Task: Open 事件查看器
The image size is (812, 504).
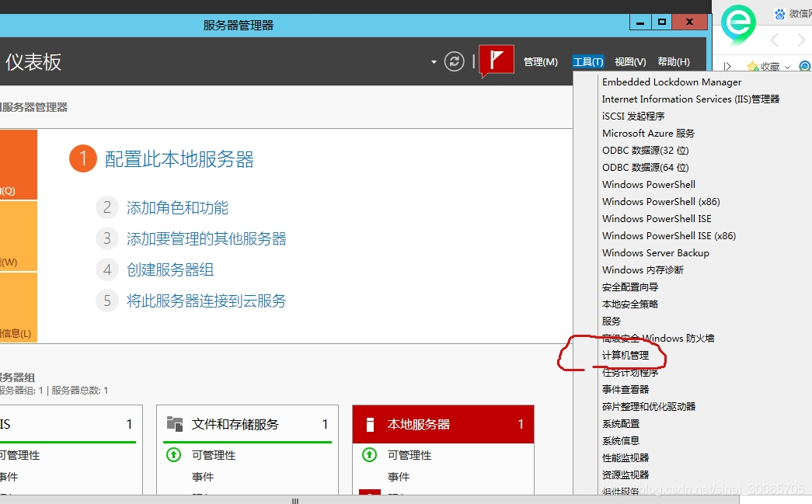Action: (x=625, y=389)
